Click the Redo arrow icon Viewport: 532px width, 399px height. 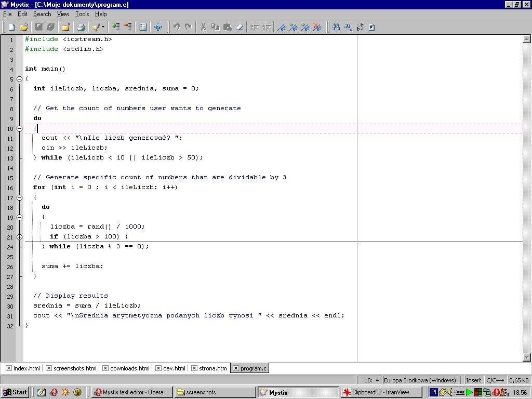(x=188, y=27)
